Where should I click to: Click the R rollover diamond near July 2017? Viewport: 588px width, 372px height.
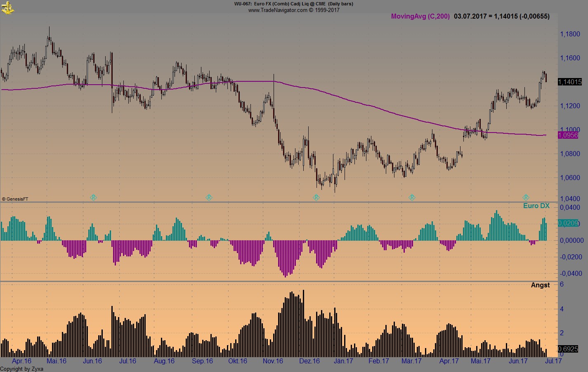(526, 197)
